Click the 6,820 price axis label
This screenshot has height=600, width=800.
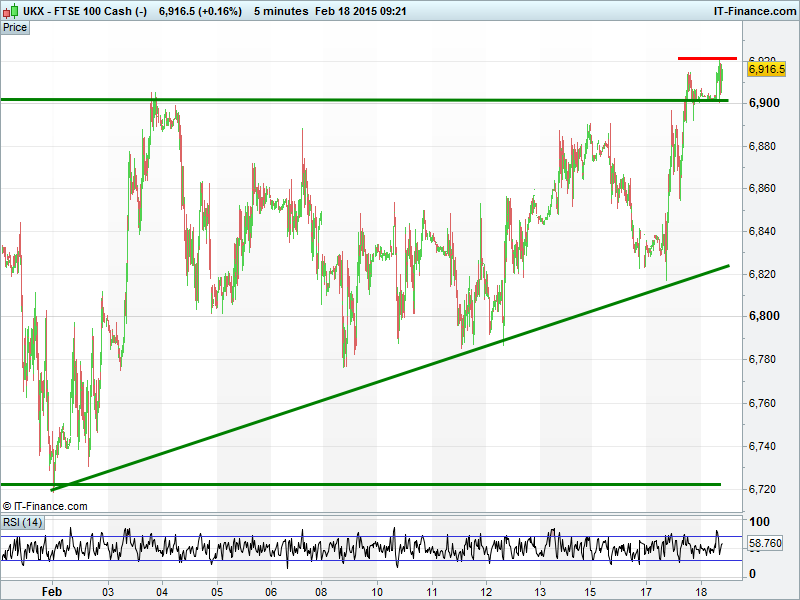(764, 274)
